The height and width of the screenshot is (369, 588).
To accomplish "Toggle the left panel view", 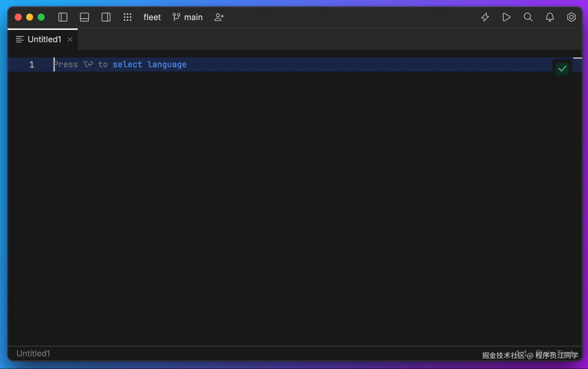I will [x=63, y=17].
